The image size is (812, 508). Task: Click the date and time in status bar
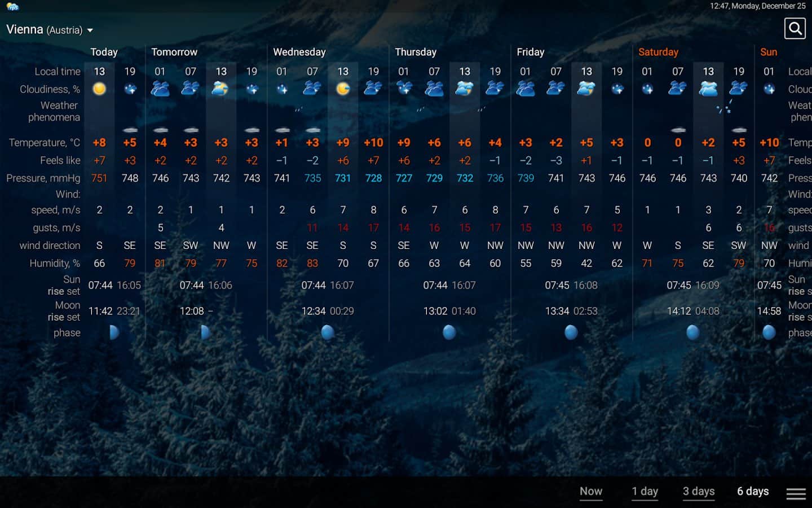coord(757,6)
